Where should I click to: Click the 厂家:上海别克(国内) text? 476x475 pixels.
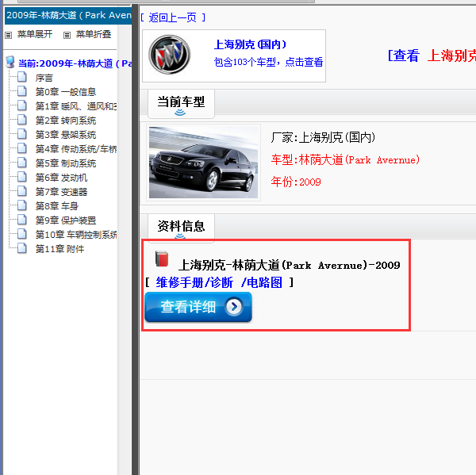(323, 137)
